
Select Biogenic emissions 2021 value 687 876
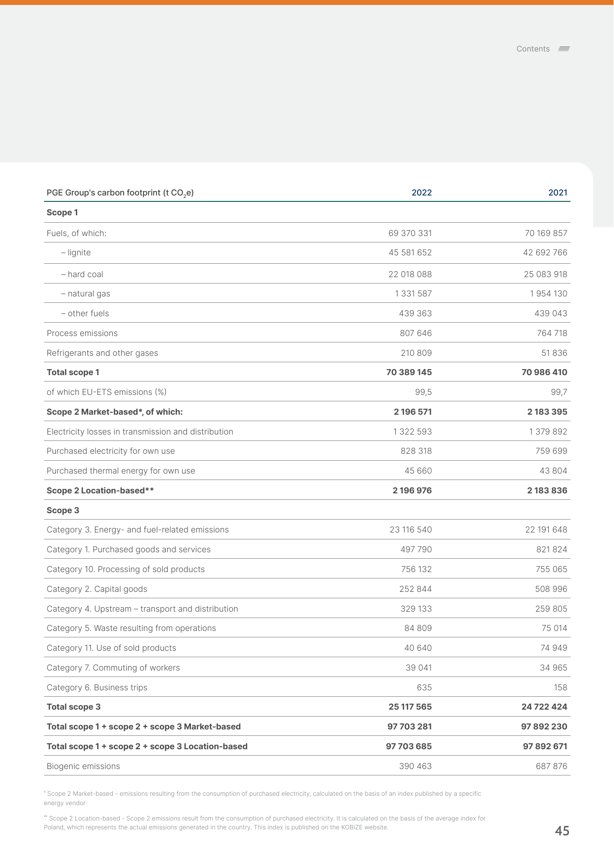pos(552,766)
